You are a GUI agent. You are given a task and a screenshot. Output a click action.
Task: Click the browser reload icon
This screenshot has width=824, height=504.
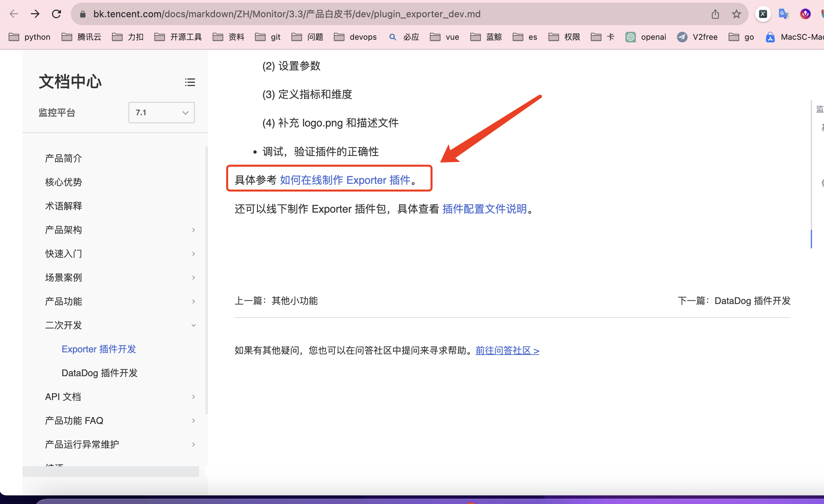(56, 14)
